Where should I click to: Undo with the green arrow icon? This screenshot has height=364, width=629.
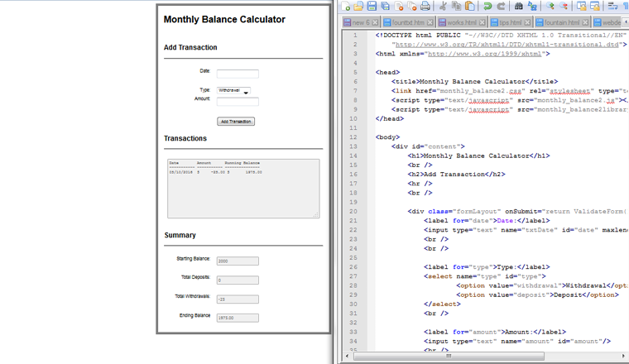coord(488,7)
